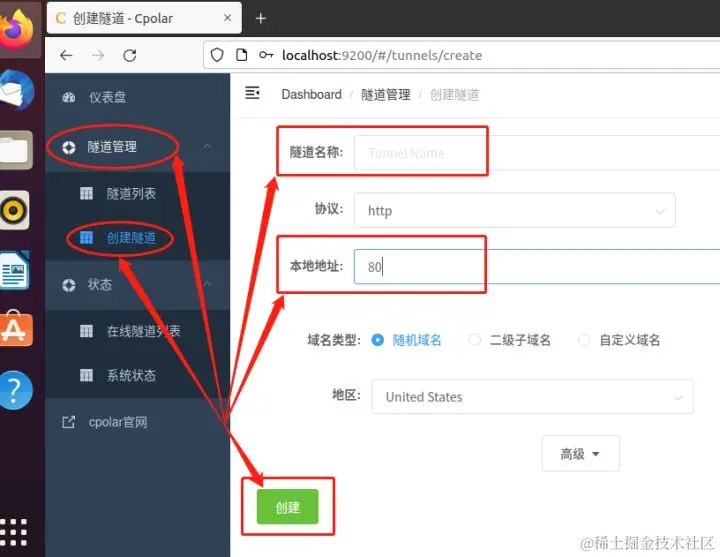The width and height of the screenshot is (720, 557).
Task: Open the 协议 http dropdown
Action: point(514,211)
